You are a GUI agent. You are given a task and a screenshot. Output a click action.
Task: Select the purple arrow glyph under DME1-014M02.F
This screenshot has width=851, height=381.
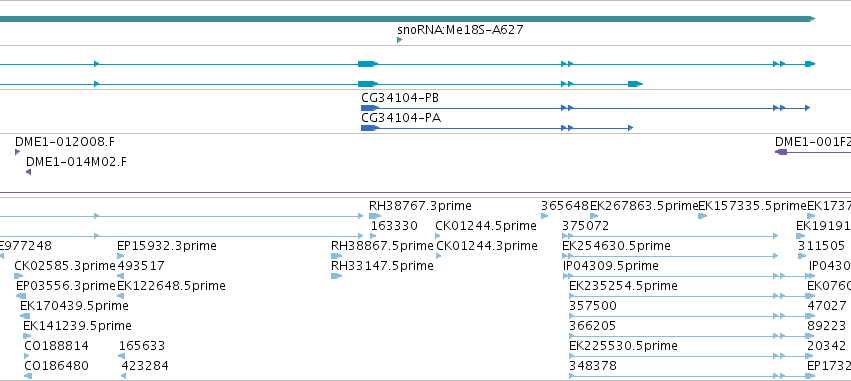pyautogui.click(x=28, y=172)
